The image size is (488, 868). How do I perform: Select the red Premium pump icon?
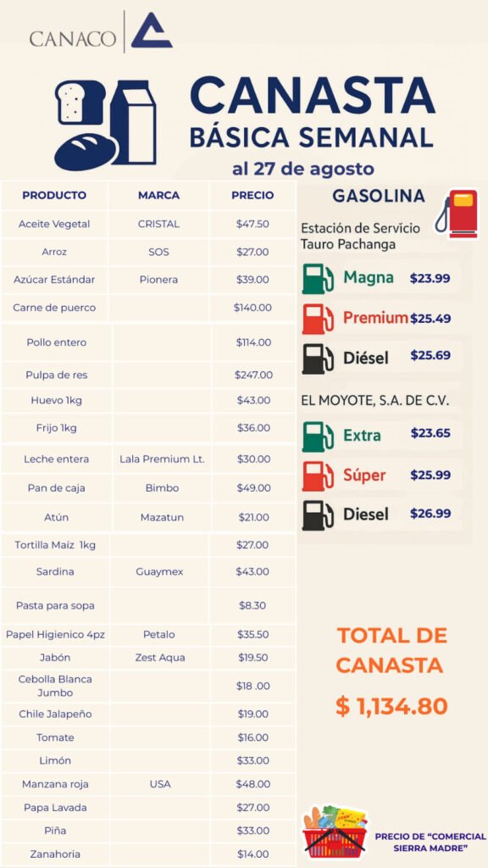pos(318,319)
